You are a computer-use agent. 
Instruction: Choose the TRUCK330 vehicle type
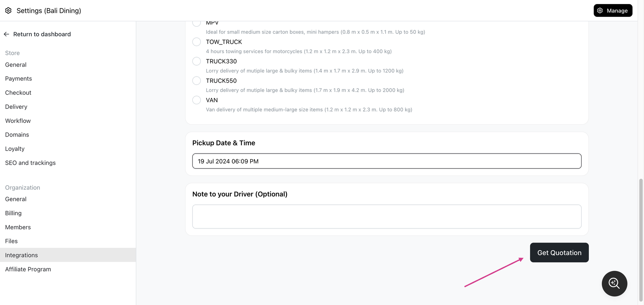[196, 61]
